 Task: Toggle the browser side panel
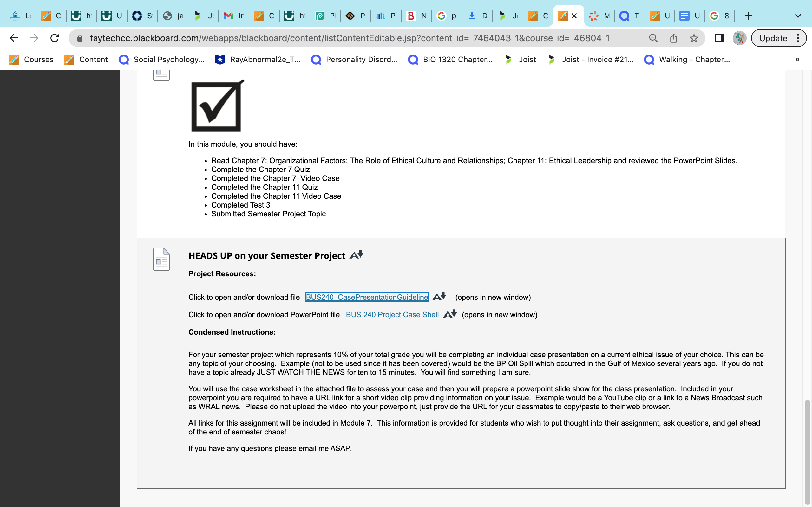(x=719, y=38)
